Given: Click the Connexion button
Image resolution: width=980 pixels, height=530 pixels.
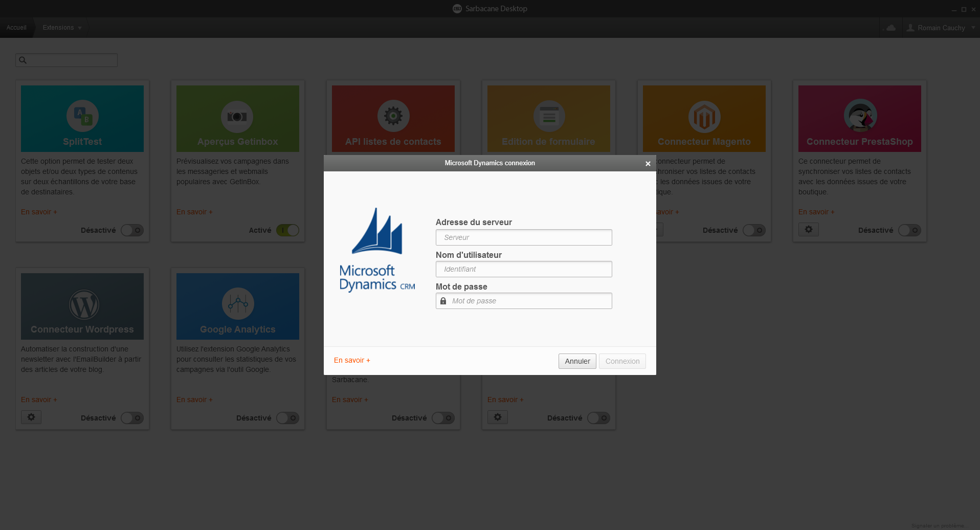Looking at the screenshot, I should pyautogui.click(x=622, y=361).
